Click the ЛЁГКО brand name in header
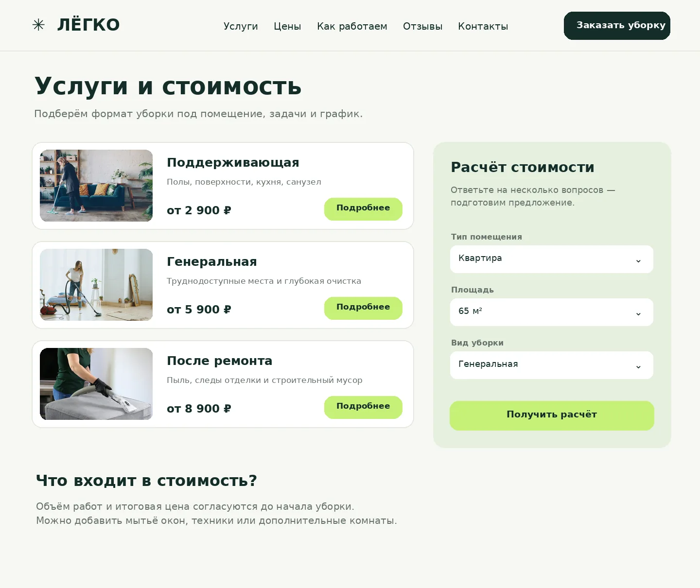Image resolution: width=700 pixels, height=588 pixels. tap(88, 25)
